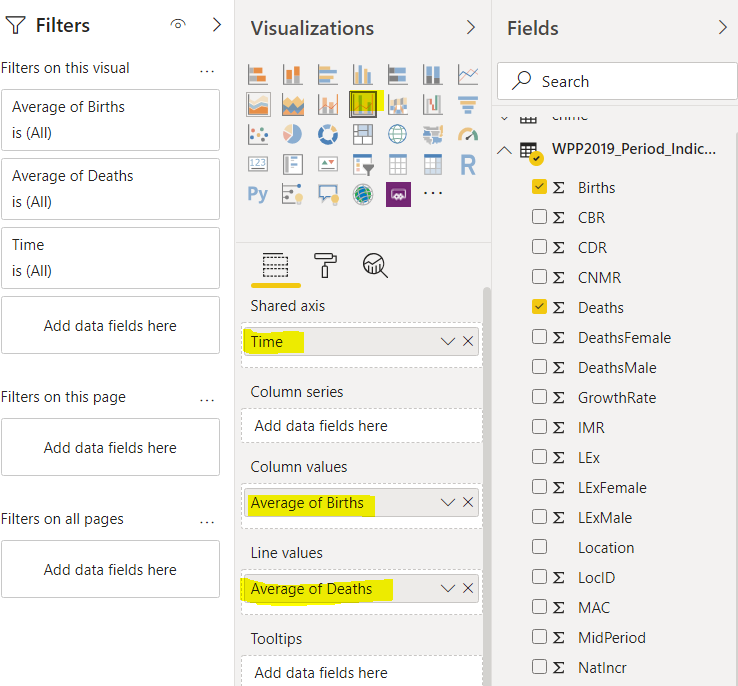This screenshot has width=738, height=686.
Task: Choose the donut chart visual
Action: pyautogui.click(x=328, y=134)
